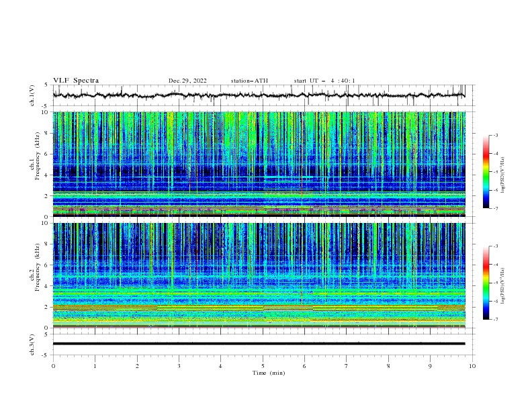
Task: Click the "3" tick on the Time axis
Action: point(179,366)
